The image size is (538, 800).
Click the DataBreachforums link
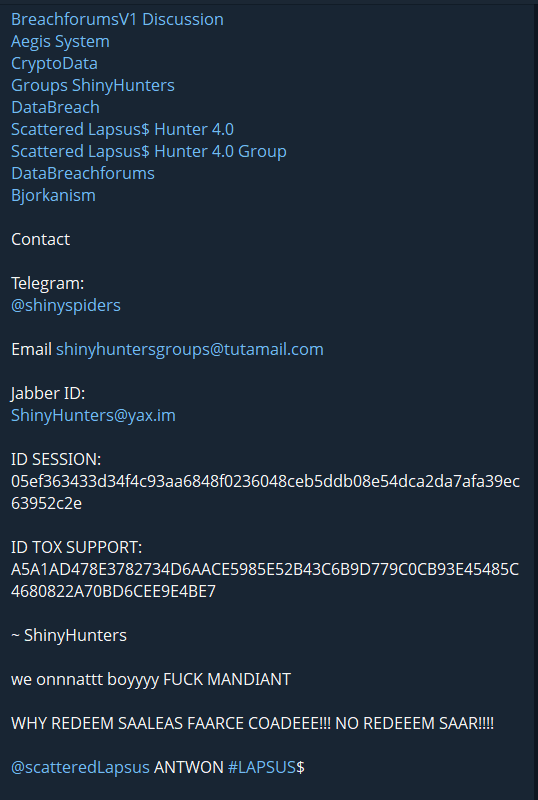point(83,173)
